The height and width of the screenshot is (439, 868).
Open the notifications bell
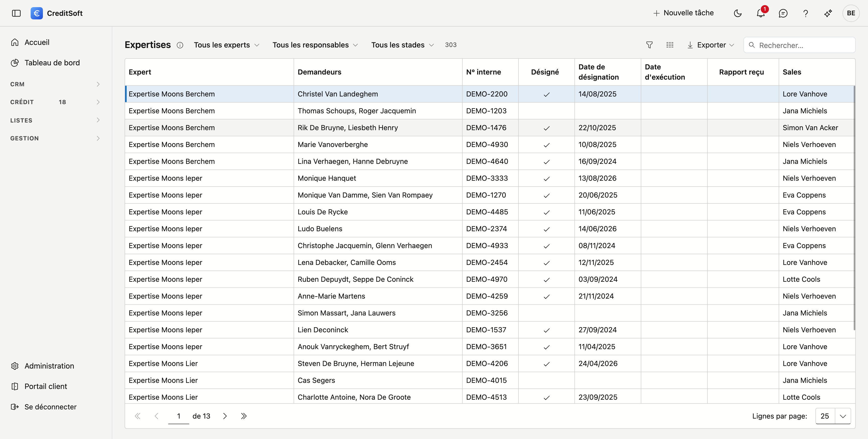tap(761, 13)
